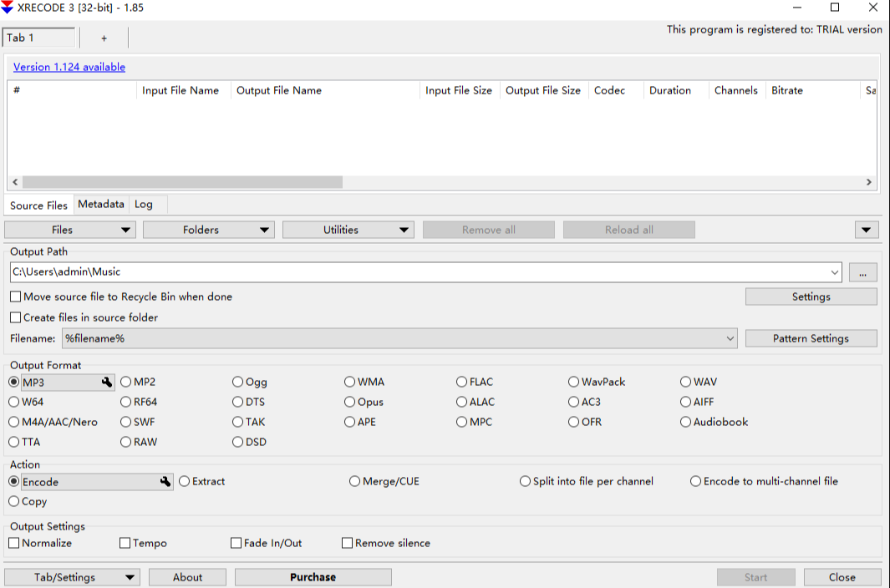Image resolution: width=890 pixels, height=588 pixels.
Task: Open the Folders dropdown button
Action: pos(209,230)
